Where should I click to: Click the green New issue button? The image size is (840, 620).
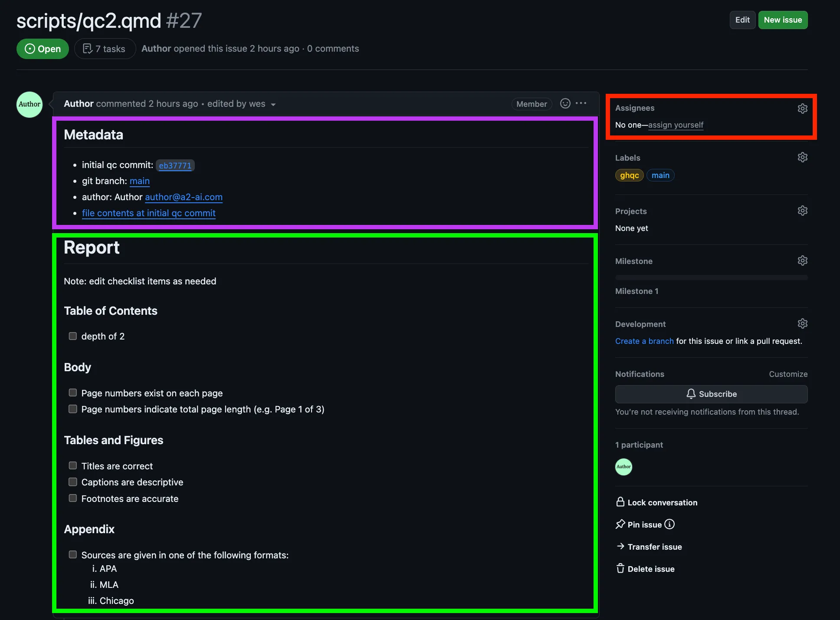pos(783,20)
